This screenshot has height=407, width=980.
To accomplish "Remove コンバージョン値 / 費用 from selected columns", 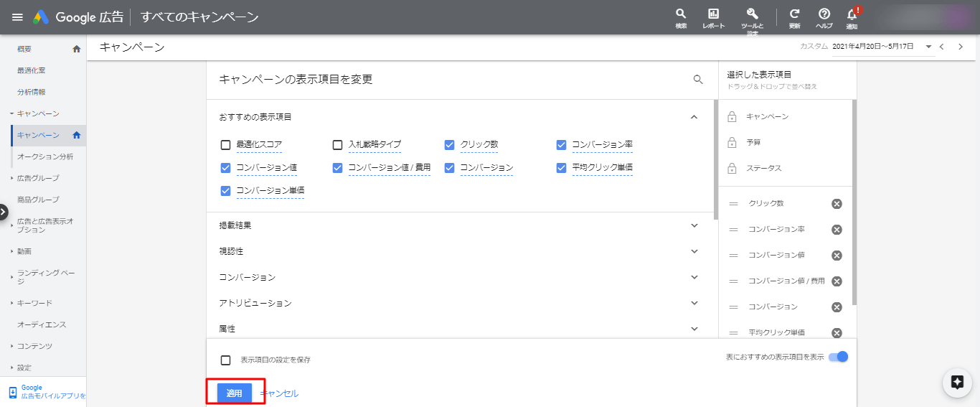I will click(837, 281).
